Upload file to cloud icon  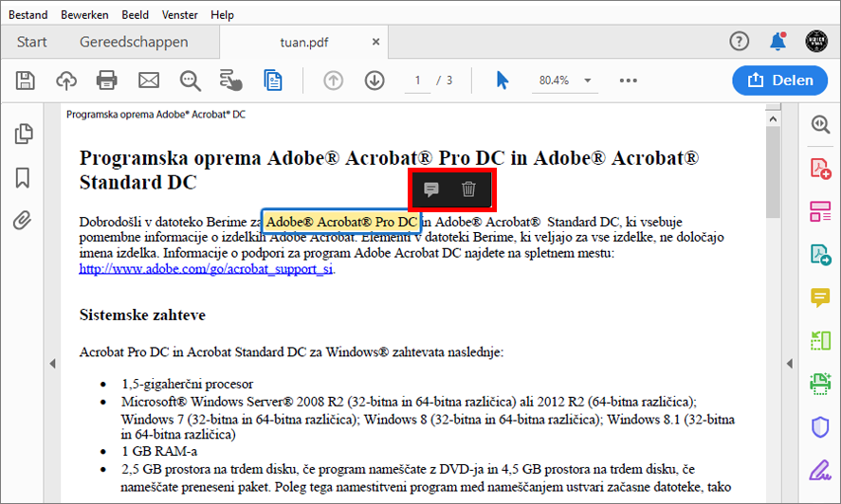[66, 81]
